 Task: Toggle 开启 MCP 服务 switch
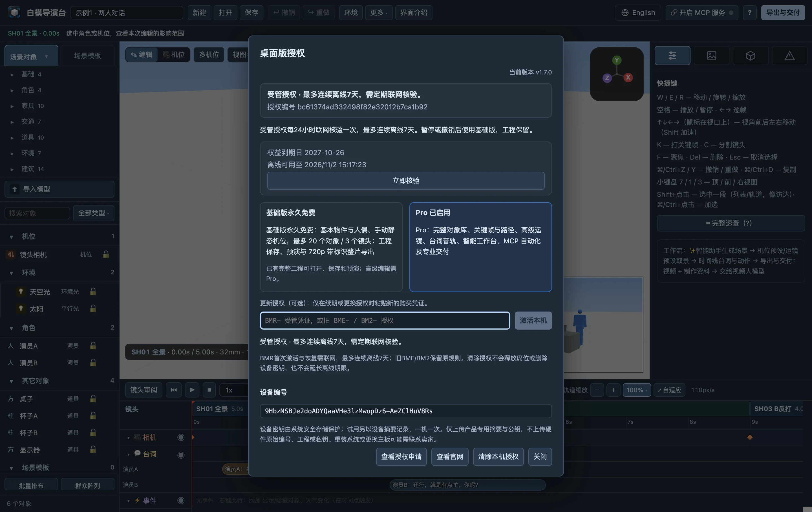click(702, 12)
